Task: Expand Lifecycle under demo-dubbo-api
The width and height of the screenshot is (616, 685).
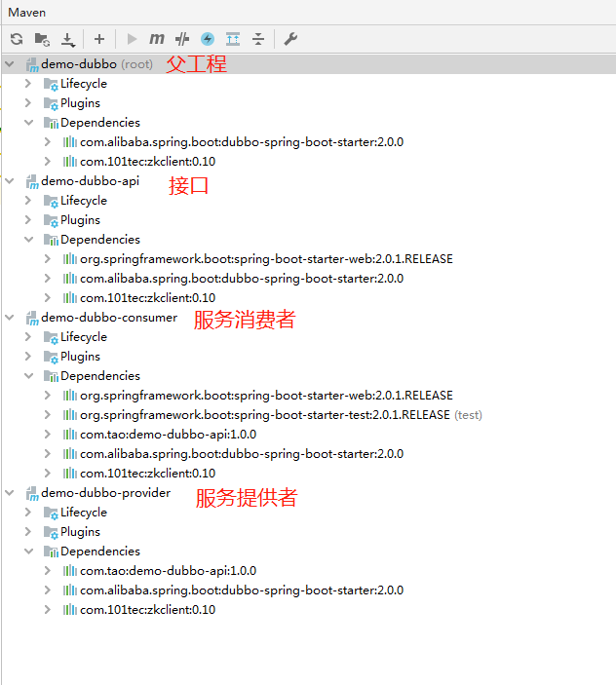Action: click(x=28, y=201)
